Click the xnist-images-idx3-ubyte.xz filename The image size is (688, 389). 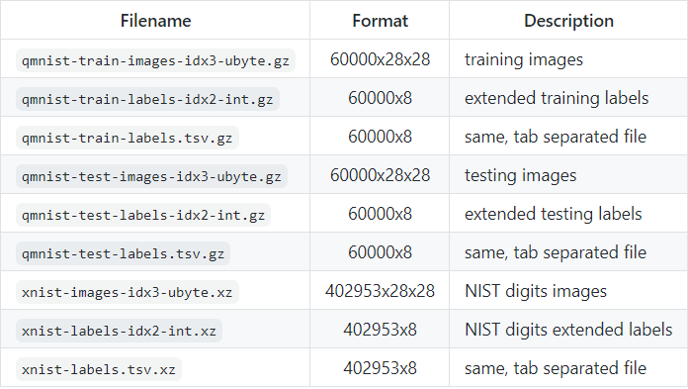[127, 292]
